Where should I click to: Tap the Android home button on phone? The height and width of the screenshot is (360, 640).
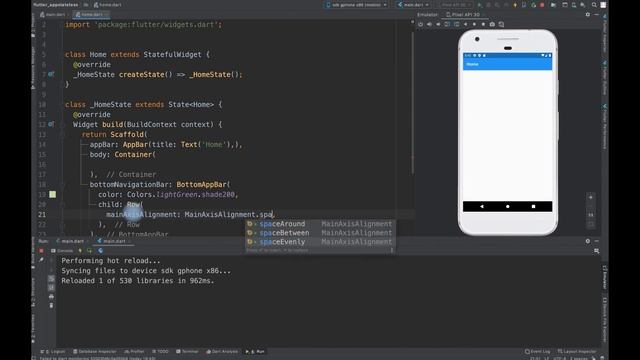pos(508,207)
